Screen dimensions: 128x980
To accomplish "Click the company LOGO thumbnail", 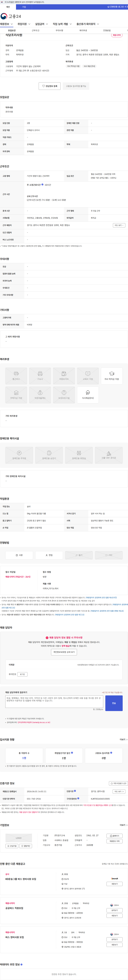I will tap(19, 838).
